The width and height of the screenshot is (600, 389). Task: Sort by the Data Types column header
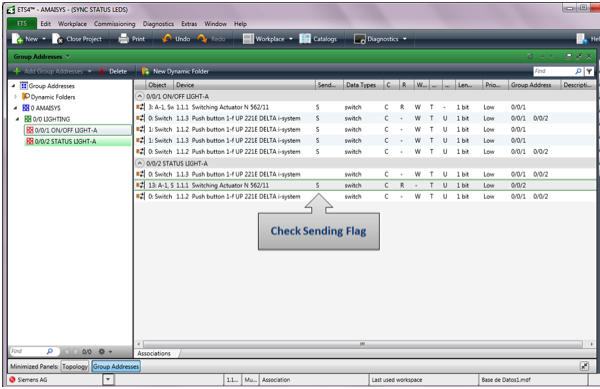[363, 85]
